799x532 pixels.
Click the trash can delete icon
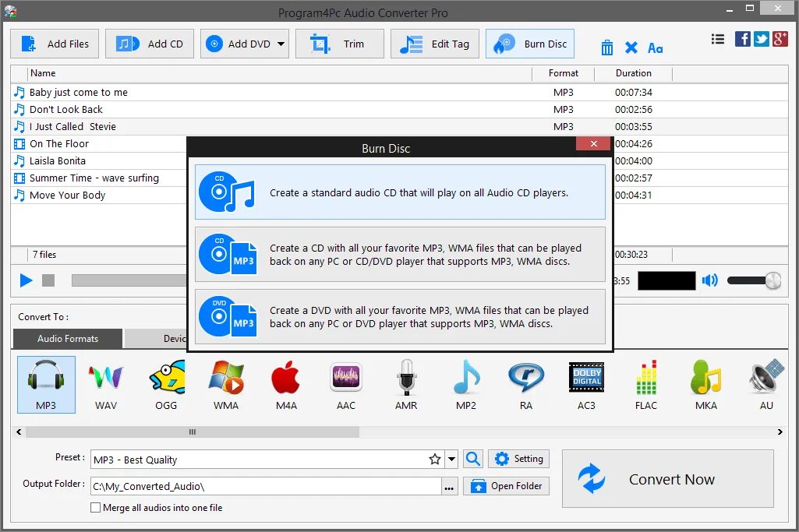pos(607,48)
